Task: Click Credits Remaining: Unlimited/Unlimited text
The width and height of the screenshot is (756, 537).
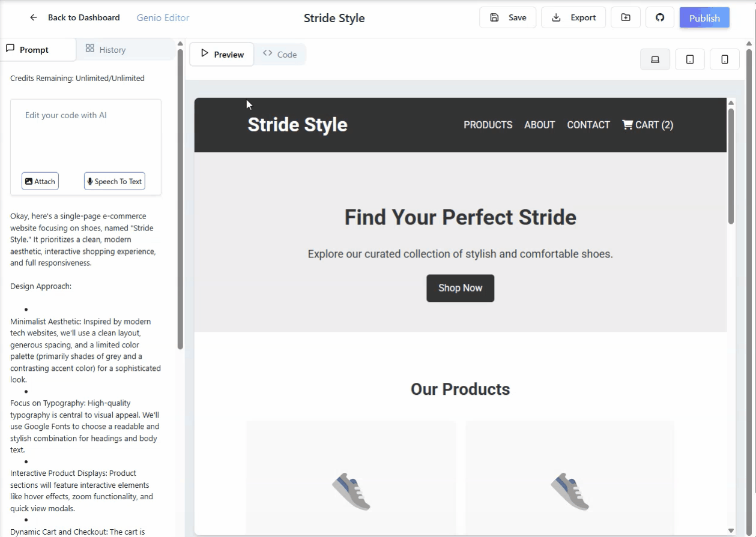Action: 77,78
